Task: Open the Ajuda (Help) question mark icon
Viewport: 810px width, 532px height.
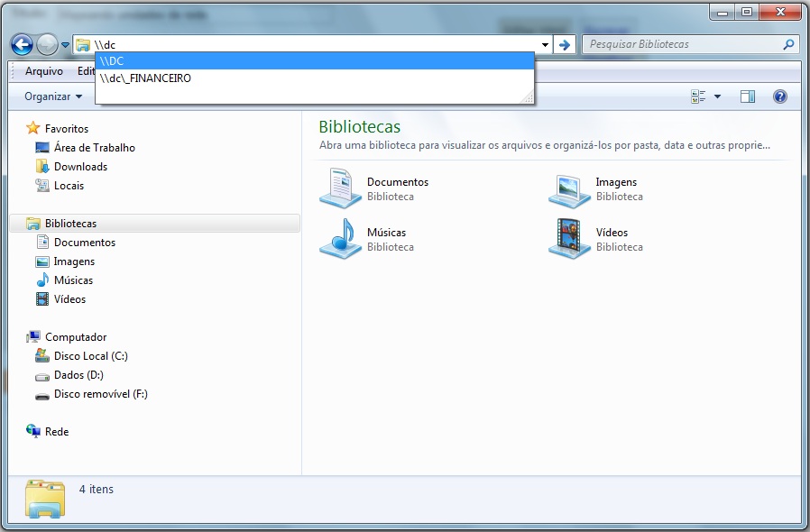Action: [x=779, y=96]
